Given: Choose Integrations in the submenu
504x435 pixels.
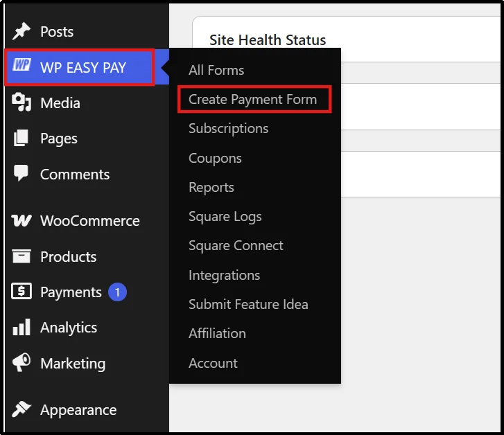Looking at the screenshot, I should coord(225,275).
